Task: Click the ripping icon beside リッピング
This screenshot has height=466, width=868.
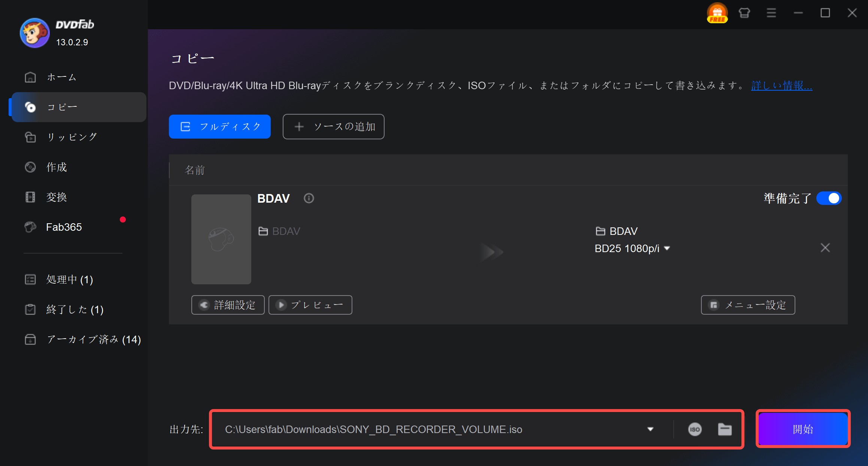Action: (30, 137)
